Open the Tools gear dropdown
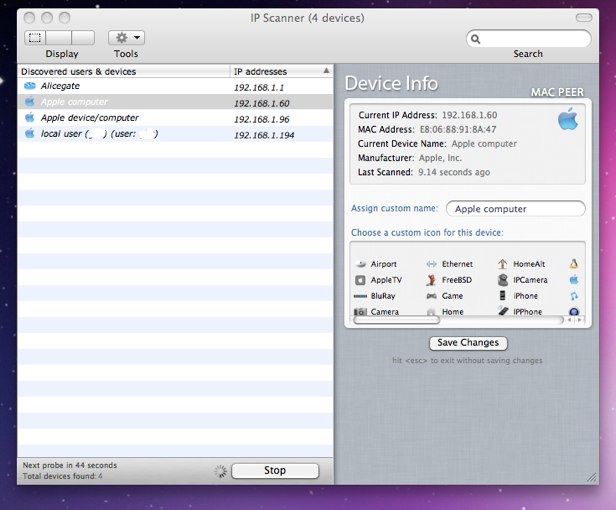 click(126, 38)
